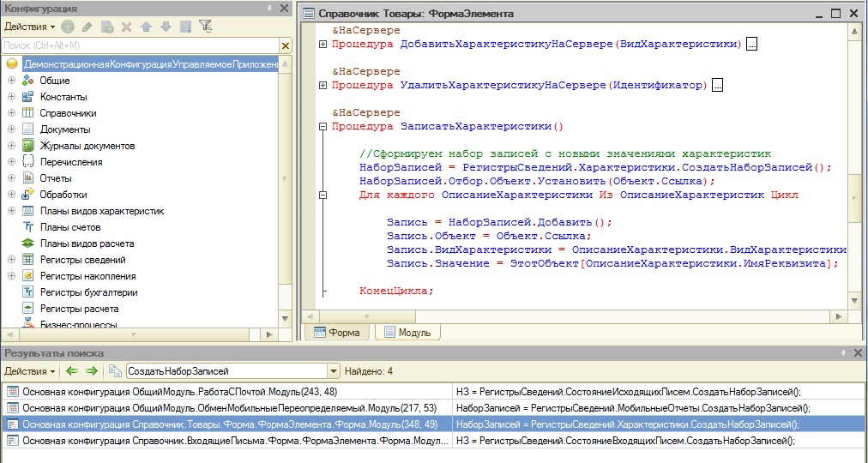Image resolution: width=868 pixels, height=463 pixels.
Task: Open the Действия menu in Конфигурация panel
Action: 30,27
